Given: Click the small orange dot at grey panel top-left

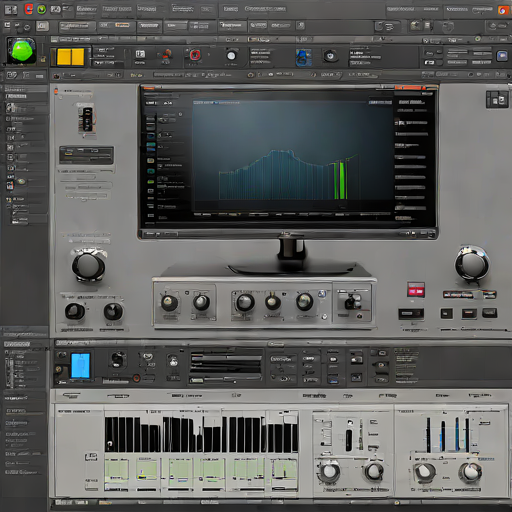Looking at the screenshot, I should [x=56, y=91].
